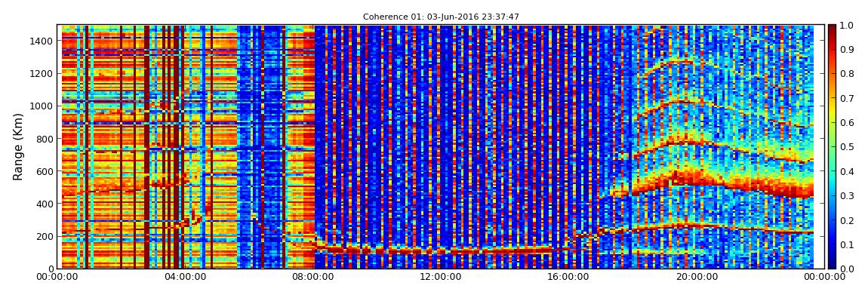
Task: Click the 0.7 colorbar tick label
Action: tap(846, 99)
